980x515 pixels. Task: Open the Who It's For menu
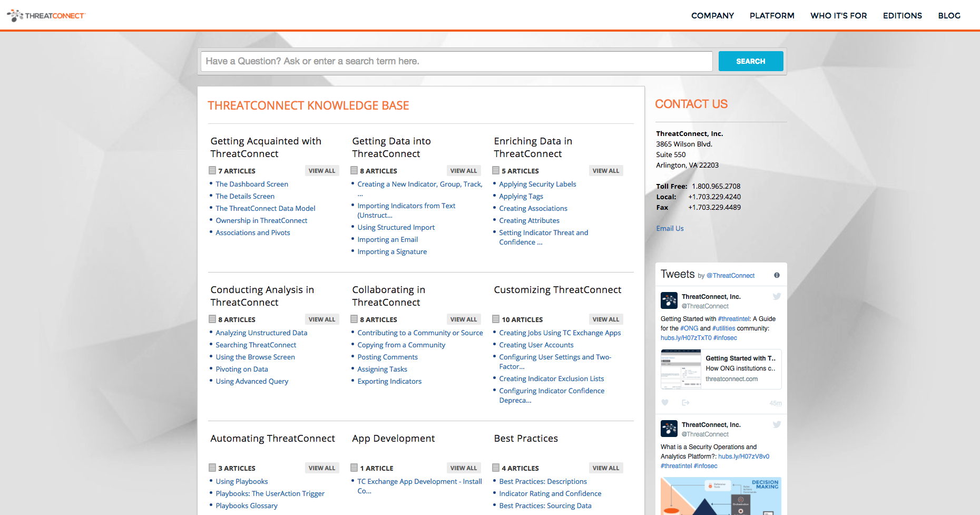click(838, 16)
